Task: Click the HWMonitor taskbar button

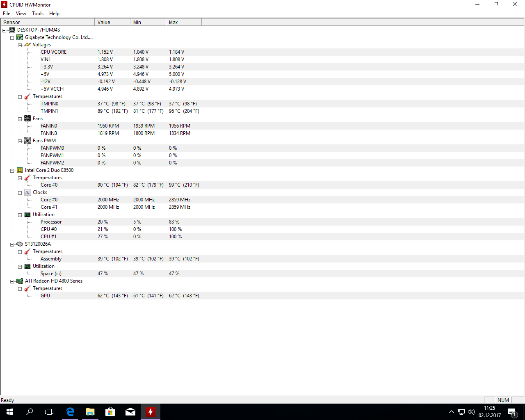Action: [x=151, y=412]
